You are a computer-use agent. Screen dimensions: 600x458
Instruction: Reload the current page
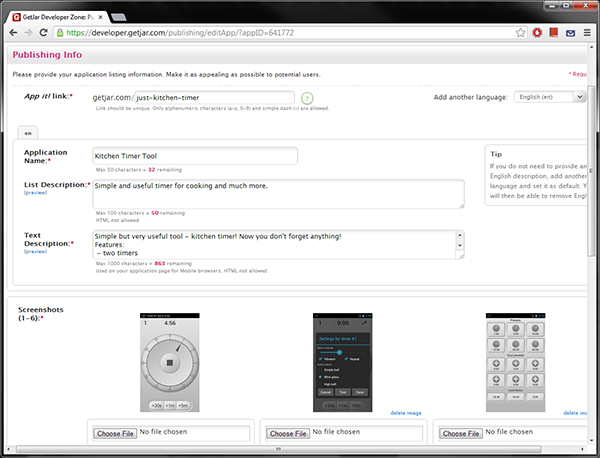44,33
